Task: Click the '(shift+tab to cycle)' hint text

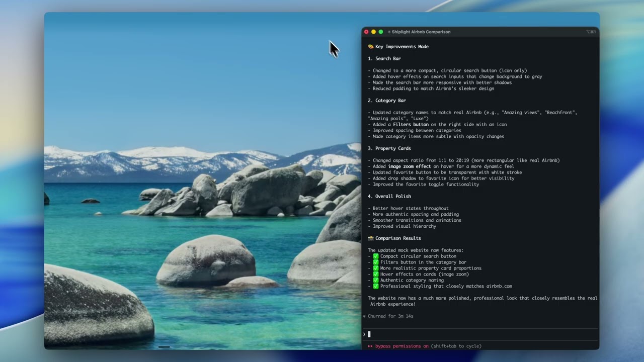Action: 456,346
